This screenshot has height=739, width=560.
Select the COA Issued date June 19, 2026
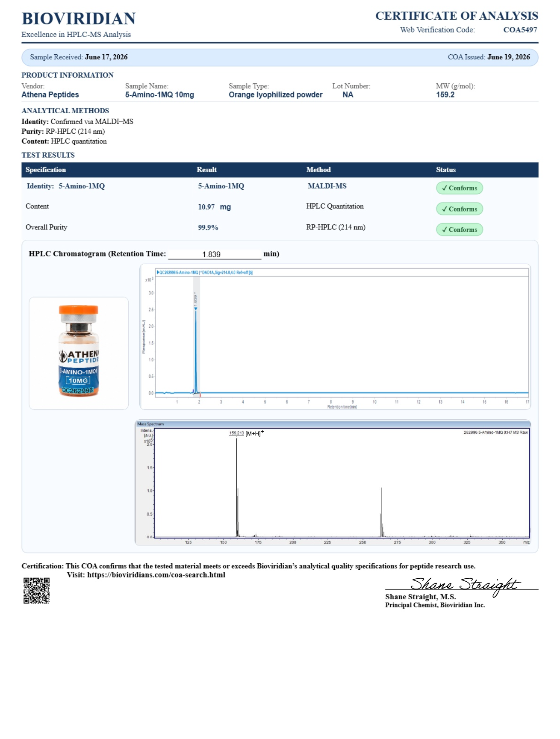coord(508,57)
